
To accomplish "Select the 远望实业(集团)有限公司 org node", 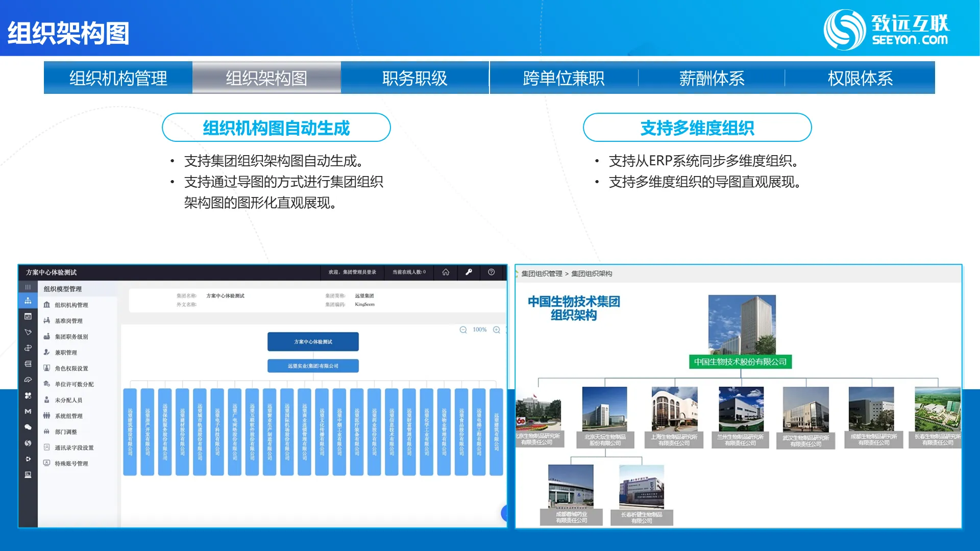I will (313, 366).
